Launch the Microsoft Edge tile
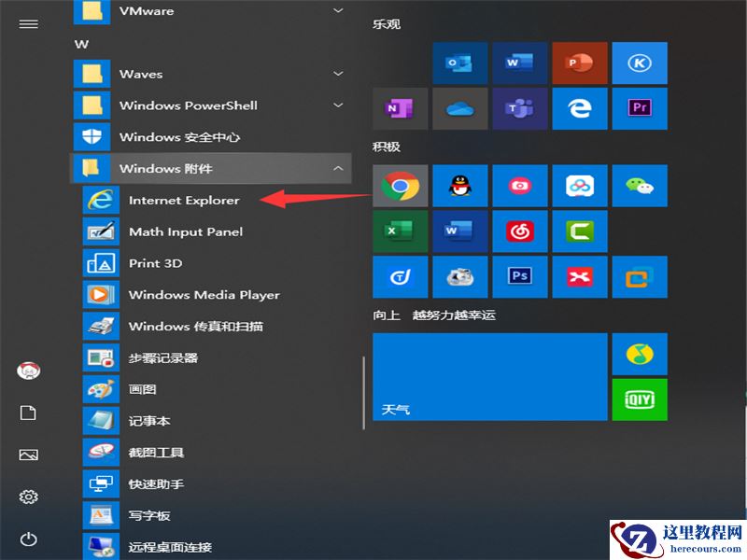The height and width of the screenshot is (560, 747). pyautogui.click(x=580, y=108)
